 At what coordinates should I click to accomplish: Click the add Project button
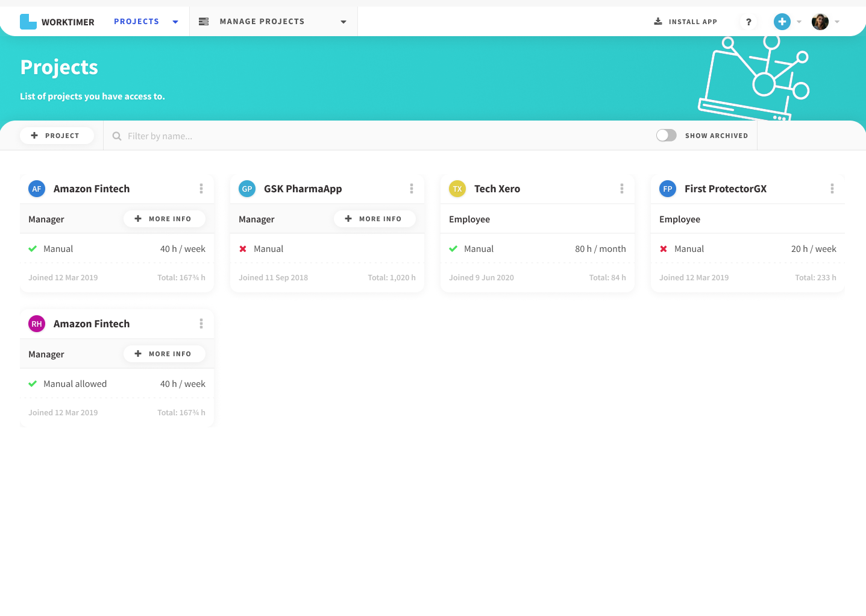click(x=57, y=136)
